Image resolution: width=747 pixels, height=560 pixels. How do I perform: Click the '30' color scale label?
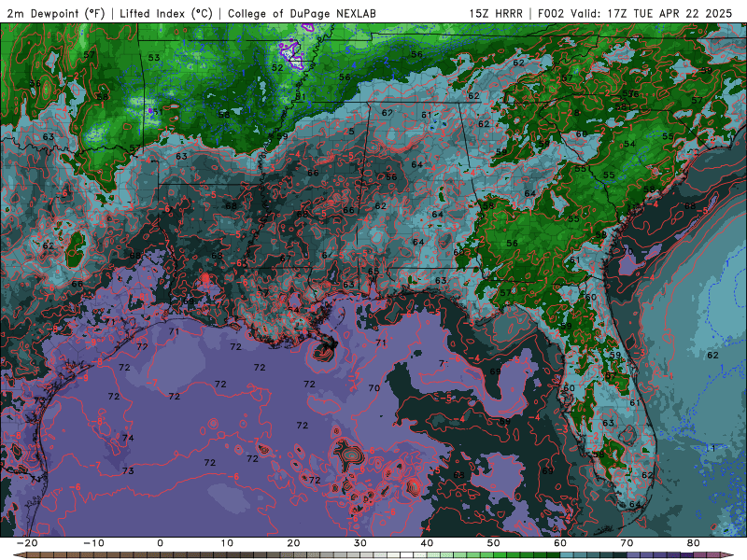tap(360, 543)
